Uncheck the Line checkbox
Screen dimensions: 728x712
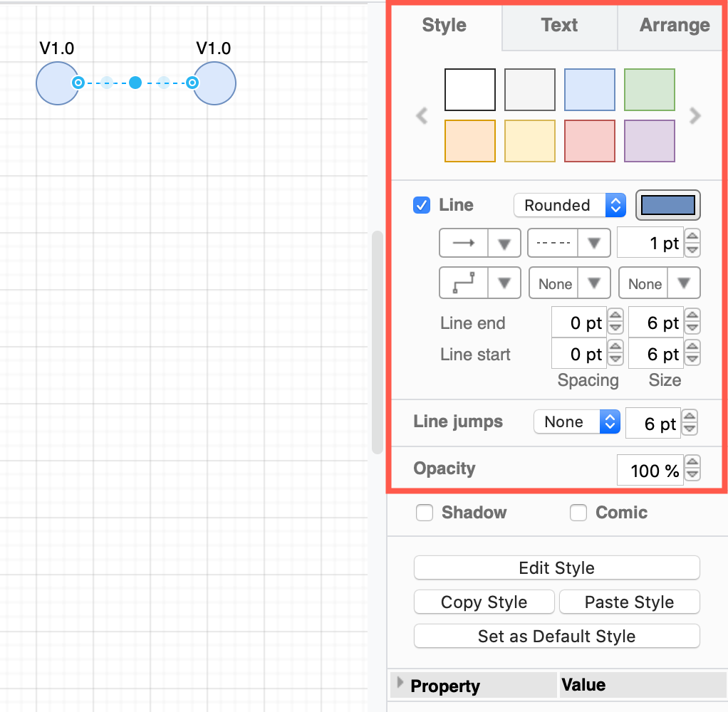tap(421, 205)
